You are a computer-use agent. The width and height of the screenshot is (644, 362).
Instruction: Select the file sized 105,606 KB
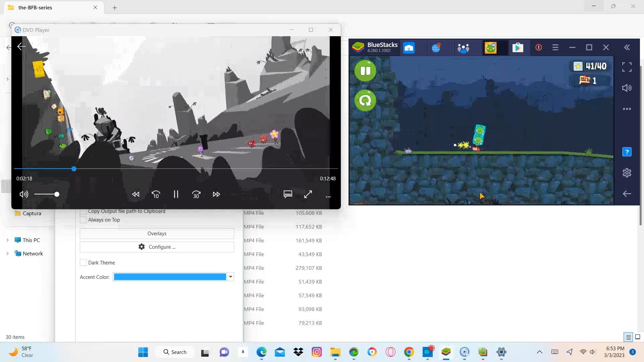[x=283, y=213]
